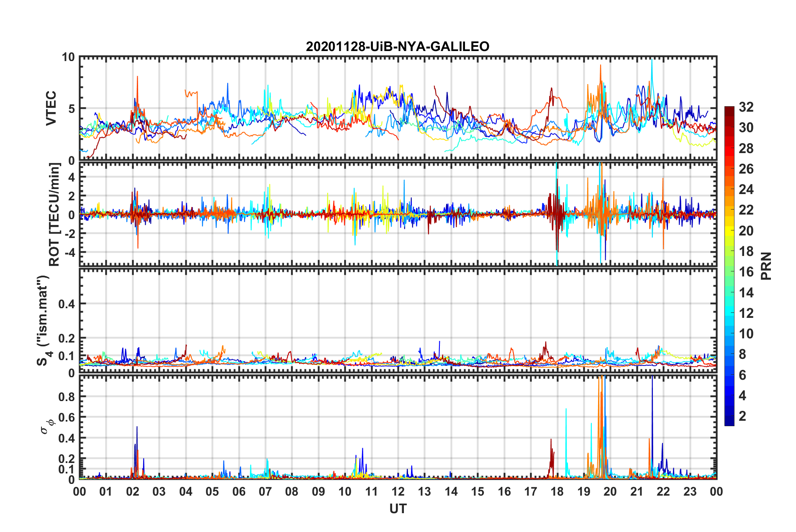Select the 0.6 tick on sigma-phi axis
This screenshot has height=532, width=796.
coord(67,417)
